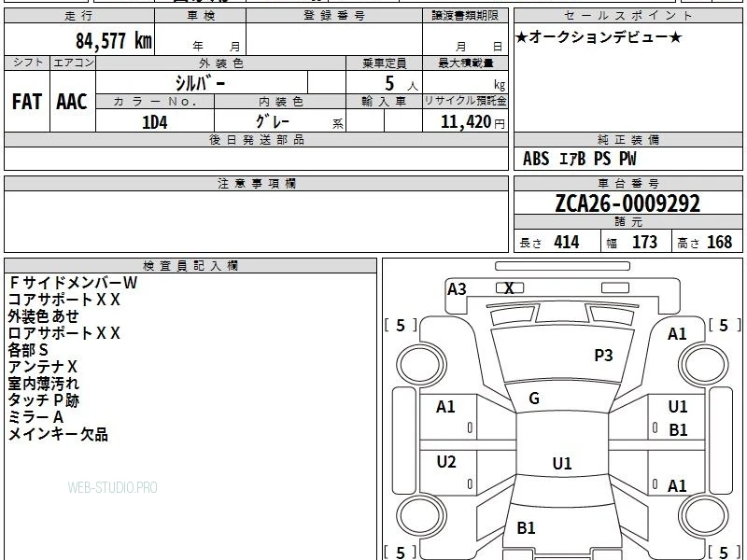Click the 諸元 header
The image size is (747, 560).
pyautogui.click(x=627, y=222)
